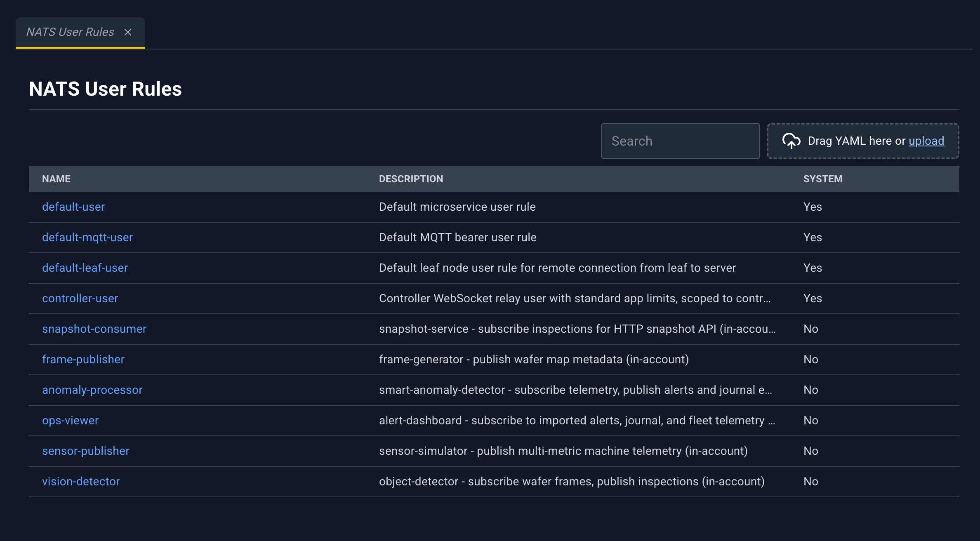Image resolution: width=980 pixels, height=541 pixels.
Task: Select the NATS User Rules tab
Action: click(70, 32)
